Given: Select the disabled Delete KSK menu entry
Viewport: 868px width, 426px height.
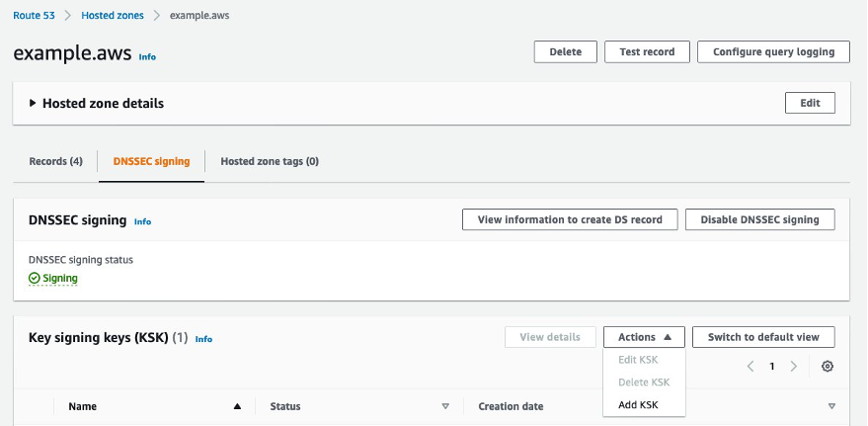Looking at the screenshot, I should pos(644,383).
